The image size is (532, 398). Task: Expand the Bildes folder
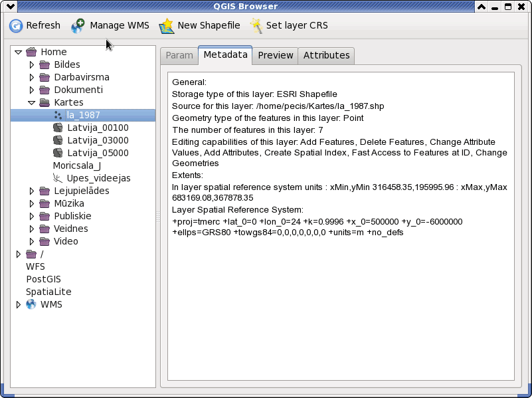(32, 64)
